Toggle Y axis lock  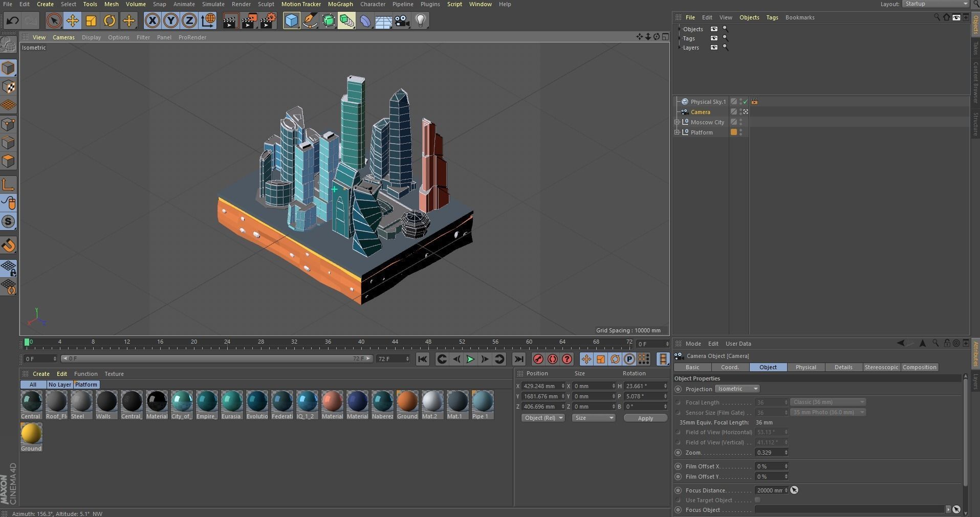tap(170, 21)
